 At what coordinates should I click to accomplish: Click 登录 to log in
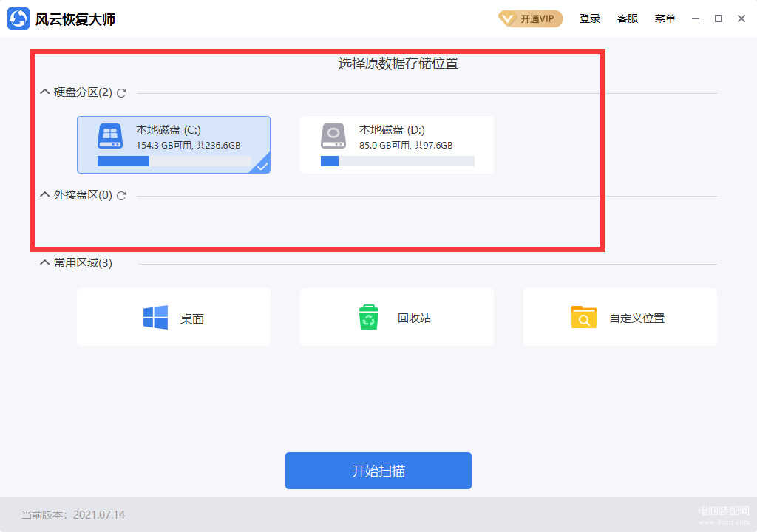[589, 18]
